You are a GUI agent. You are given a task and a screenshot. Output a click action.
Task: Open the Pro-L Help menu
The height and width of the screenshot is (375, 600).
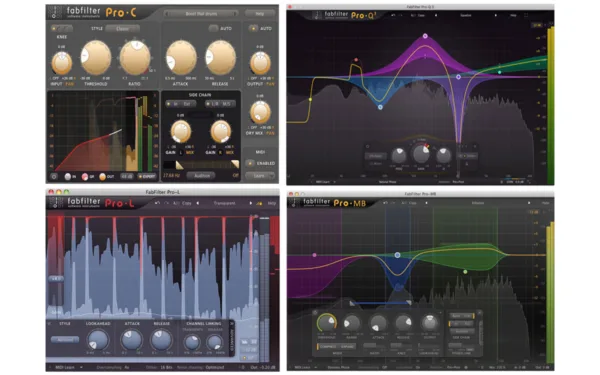pos(272,204)
